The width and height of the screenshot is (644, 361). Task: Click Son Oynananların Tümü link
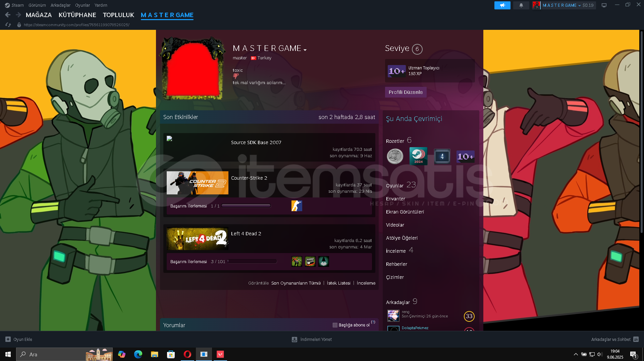coord(296,283)
